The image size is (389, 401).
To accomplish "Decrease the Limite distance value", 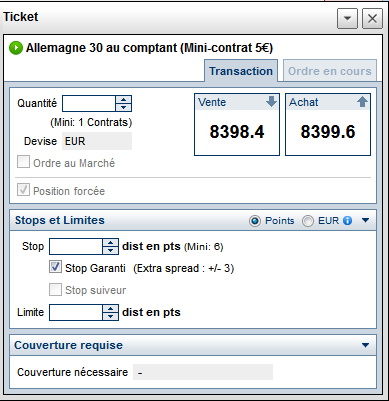I will tap(110, 317).
